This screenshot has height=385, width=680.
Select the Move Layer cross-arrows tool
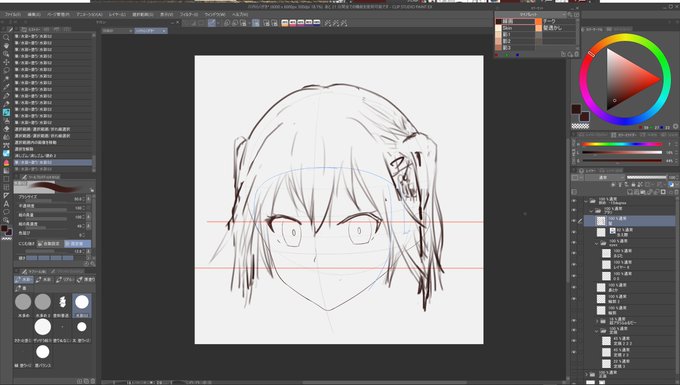(x=6, y=62)
